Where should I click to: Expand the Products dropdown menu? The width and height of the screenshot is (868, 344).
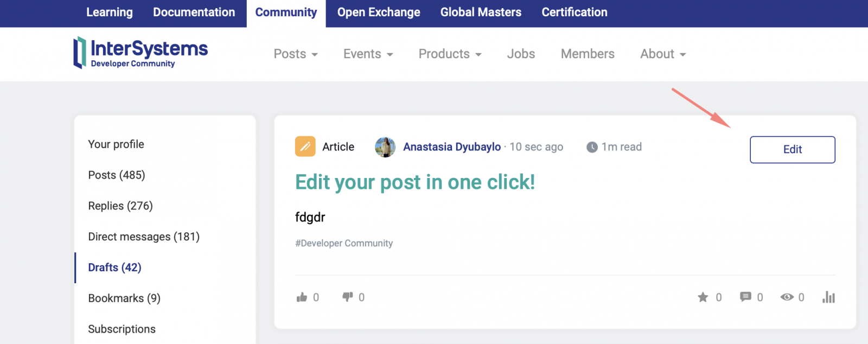click(x=450, y=54)
